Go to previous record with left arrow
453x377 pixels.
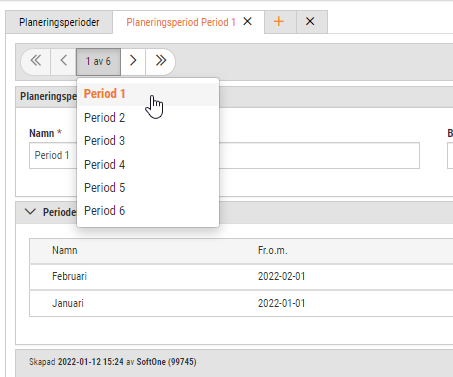tap(63, 62)
